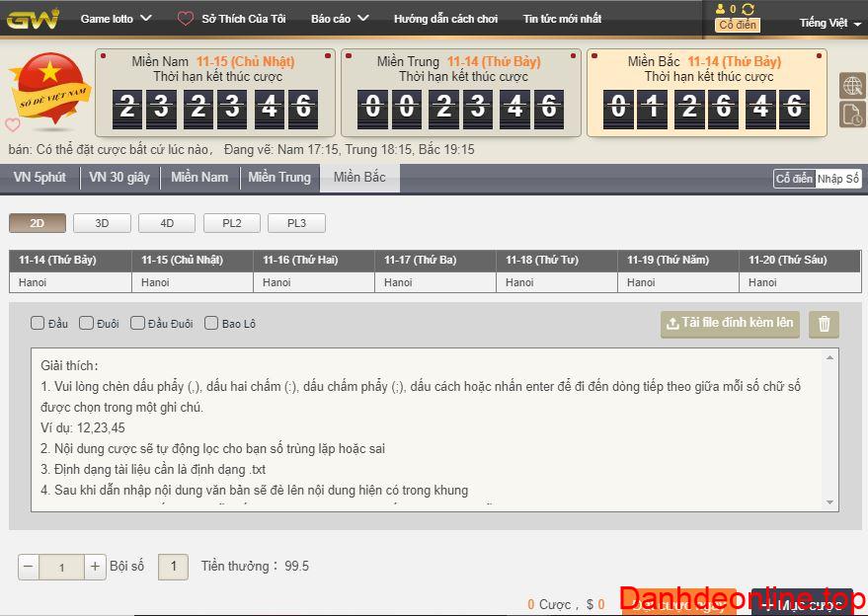This screenshot has height=616, width=868.
Task: Tick the Đuôi checkbox
Action: (x=87, y=323)
